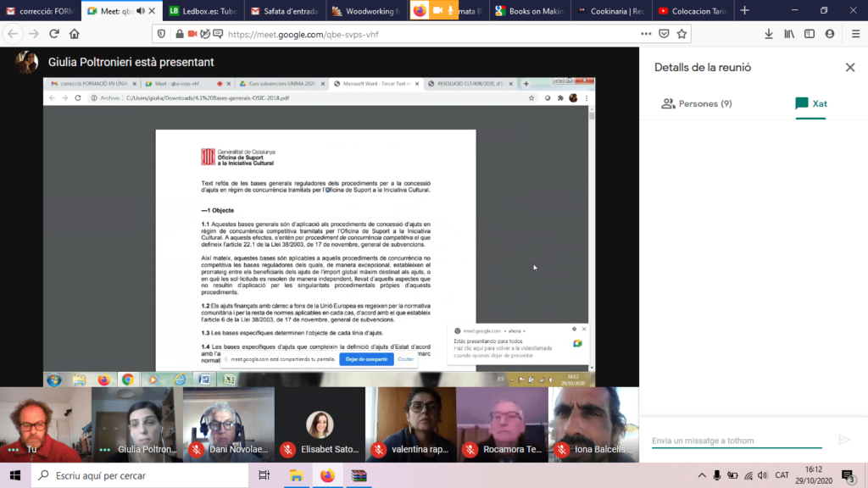
Task: Open the Firefox library
Action: click(x=789, y=34)
